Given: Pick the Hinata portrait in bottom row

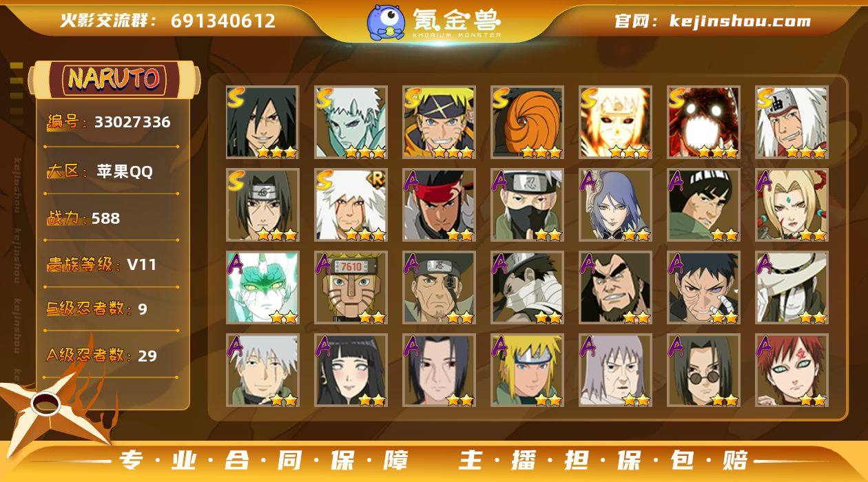Looking at the screenshot, I should click(x=351, y=370).
